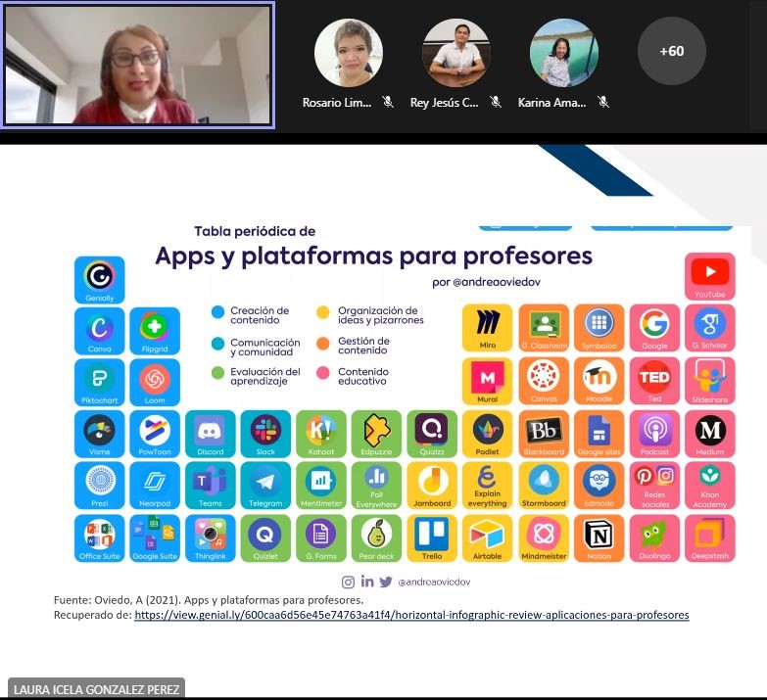Click the Instagram icon by @andreaoviedov
Viewport: 767px width, 700px height.
[x=348, y=582]
